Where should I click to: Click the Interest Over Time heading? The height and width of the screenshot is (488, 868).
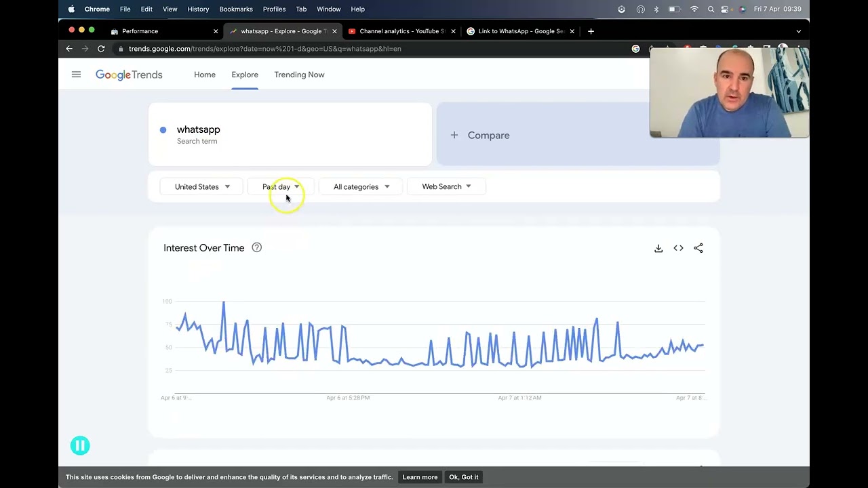coord(203,248)
